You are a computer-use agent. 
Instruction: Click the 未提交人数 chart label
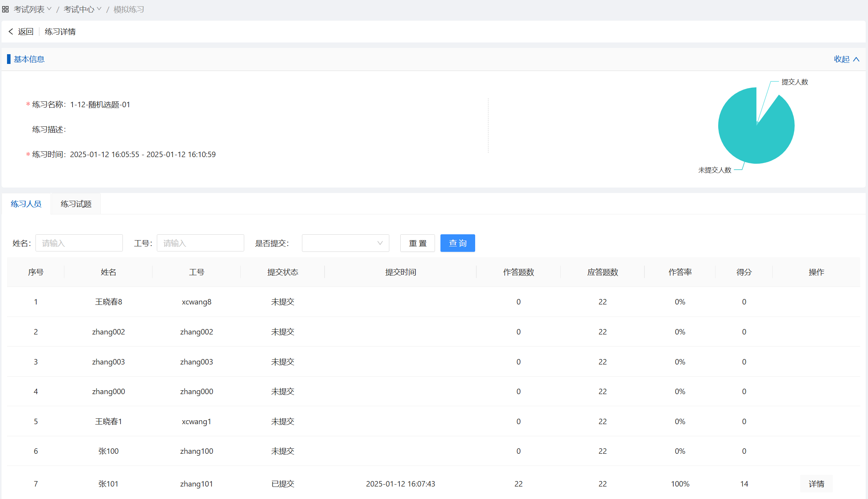(715, 170)
